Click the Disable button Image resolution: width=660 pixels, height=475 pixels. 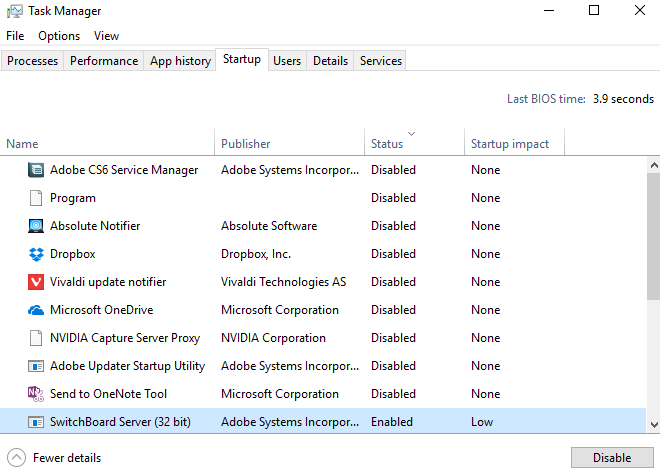612,458
